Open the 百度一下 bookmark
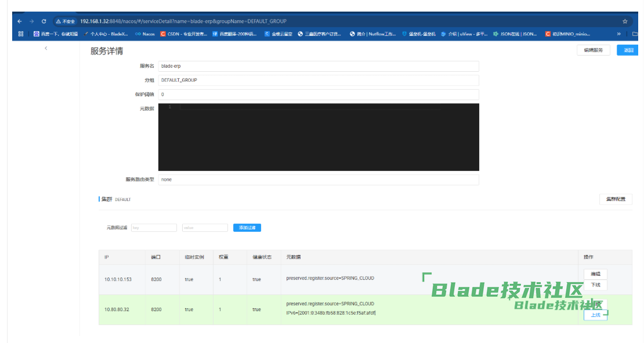Viewport: 644px width, 343px height. [x=56, y=34]
